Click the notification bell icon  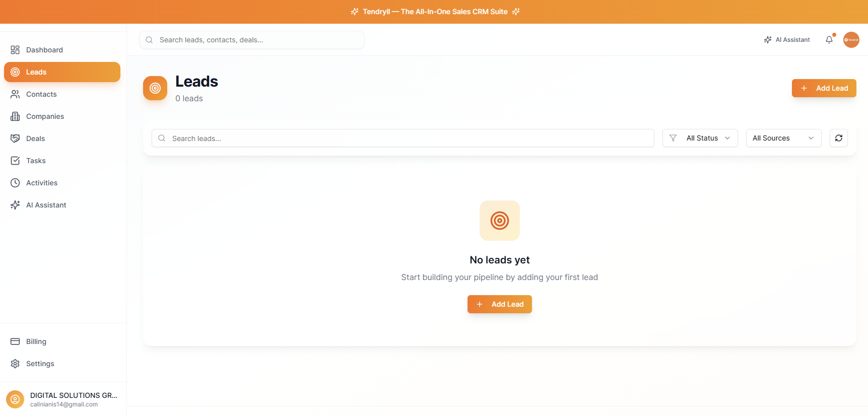829,40
